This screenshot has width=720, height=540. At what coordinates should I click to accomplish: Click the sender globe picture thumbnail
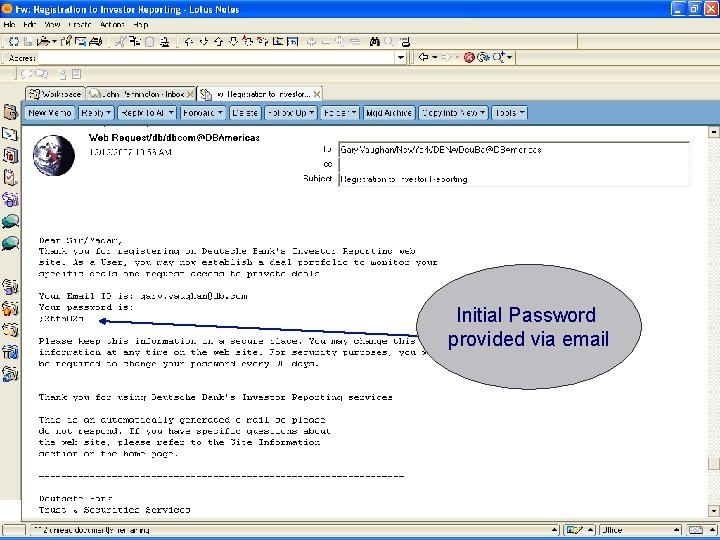coord(54,155)
